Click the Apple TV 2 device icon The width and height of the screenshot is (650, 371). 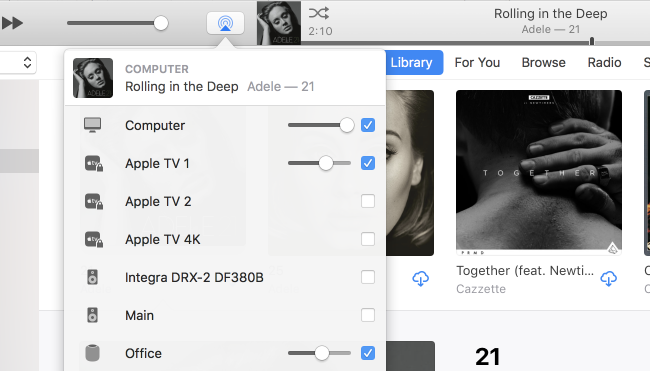94,201
